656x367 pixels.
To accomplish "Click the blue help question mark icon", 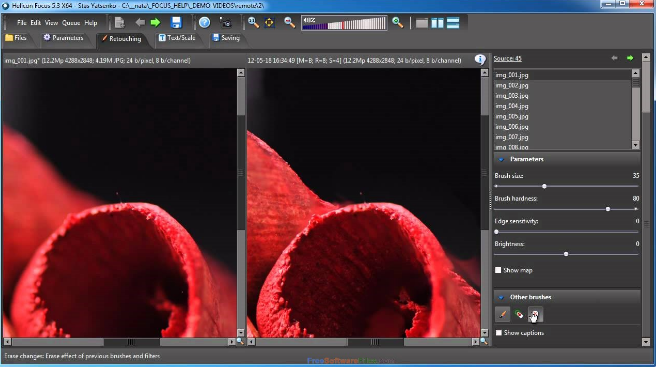I will (204, 23).
